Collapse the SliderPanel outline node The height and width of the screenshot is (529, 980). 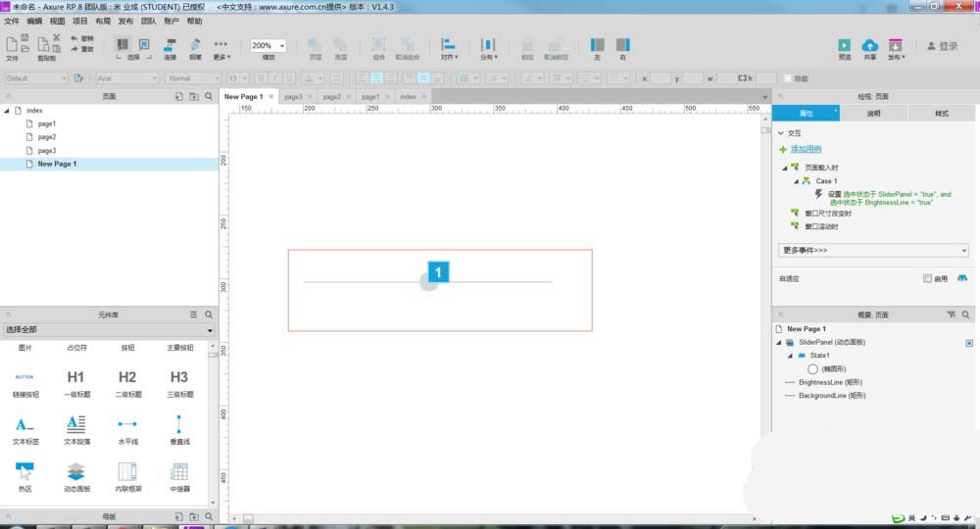pos(779,343)
